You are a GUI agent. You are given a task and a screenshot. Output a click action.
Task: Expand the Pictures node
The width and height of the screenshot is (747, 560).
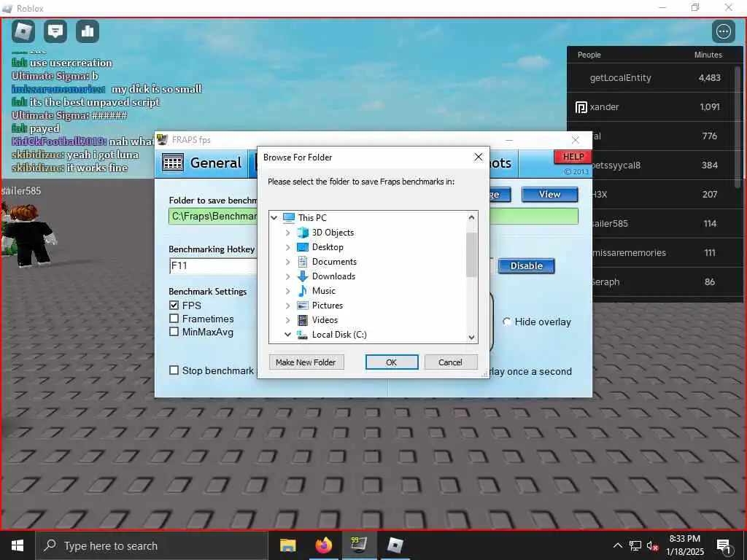coord(287,306)
